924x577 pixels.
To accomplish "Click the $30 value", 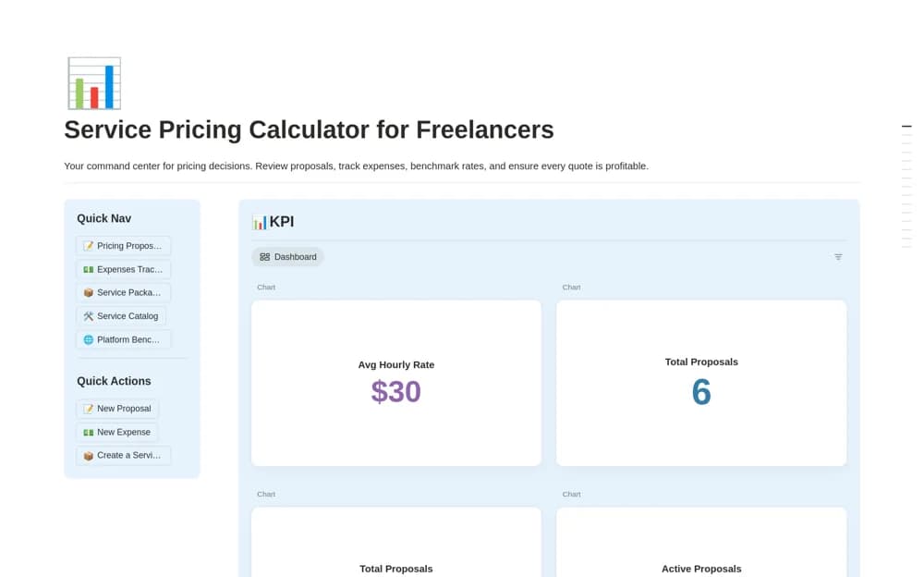I will [396, 392].
